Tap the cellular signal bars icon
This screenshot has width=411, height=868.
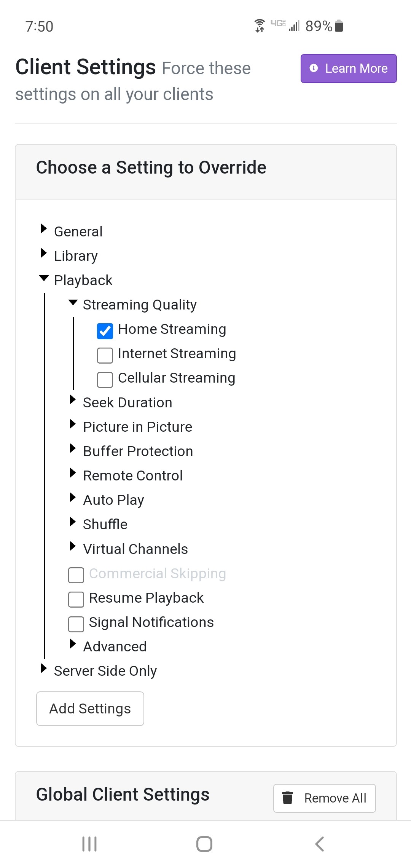point(294,26)
